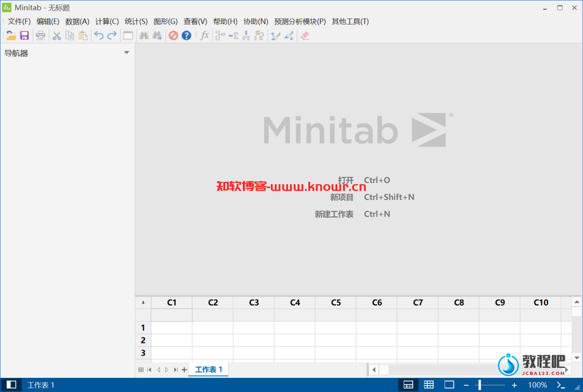Click the brush with up arrow icon
This screenshot has height=392, width=583.
(275, 36)
